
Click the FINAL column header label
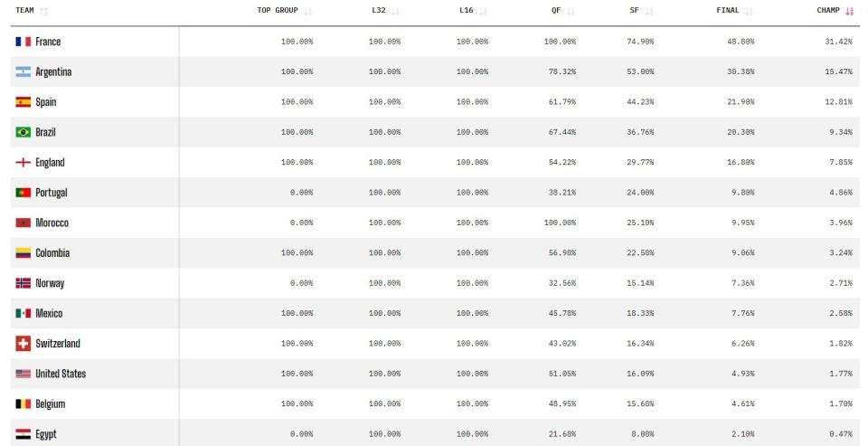click(727, 10)
